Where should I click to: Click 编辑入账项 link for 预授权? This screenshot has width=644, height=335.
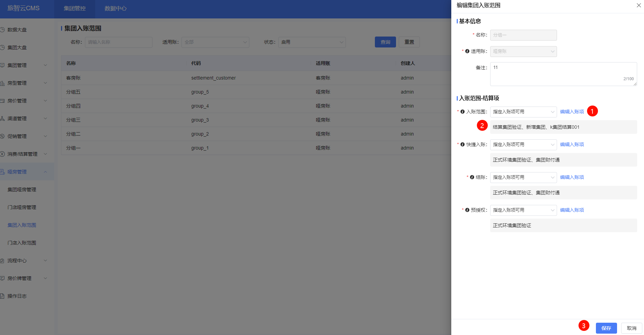(x=572, y=210)
